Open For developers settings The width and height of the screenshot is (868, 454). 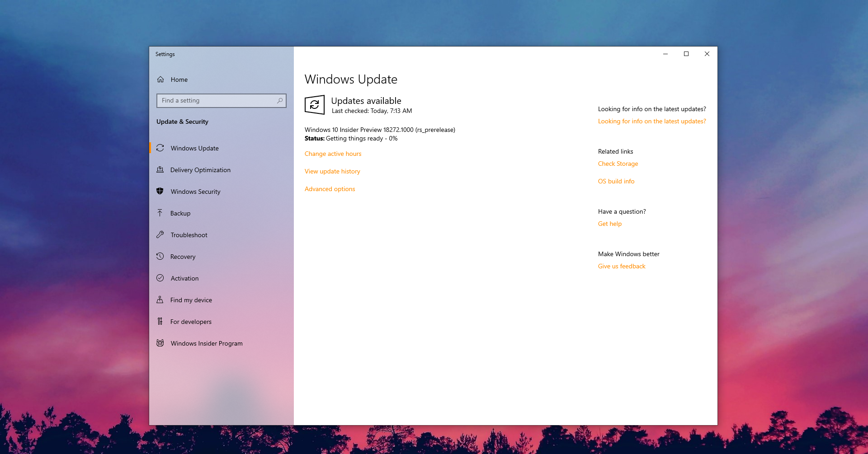coord(222,322)
